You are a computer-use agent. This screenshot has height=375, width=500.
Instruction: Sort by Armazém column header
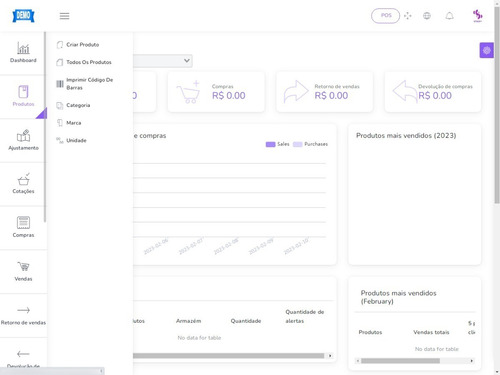[188, 321]
